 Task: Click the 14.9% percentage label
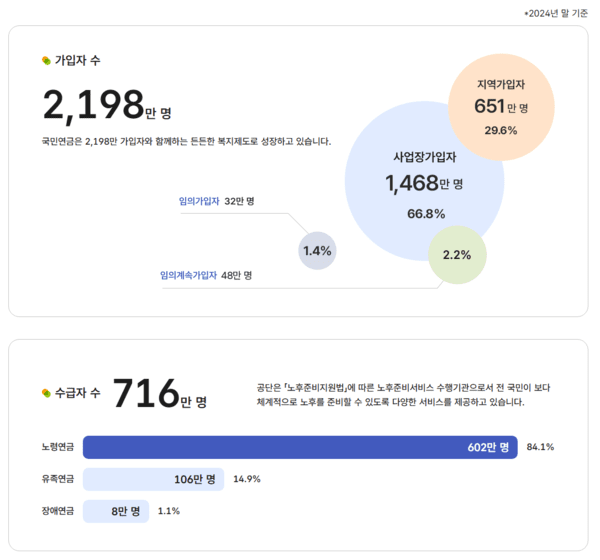247,479
